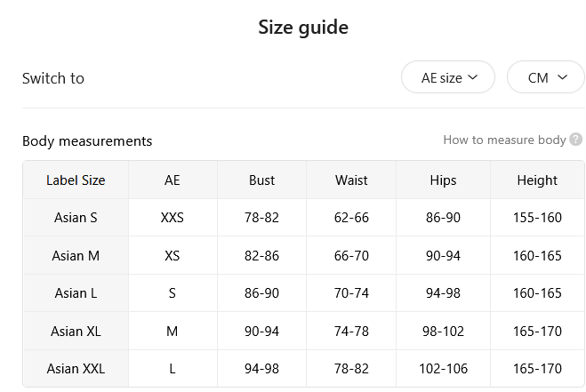Image resolution: width=586 pixels, height=392 pixels.
Task: Open How to measure body link
Action: (504, 140)
